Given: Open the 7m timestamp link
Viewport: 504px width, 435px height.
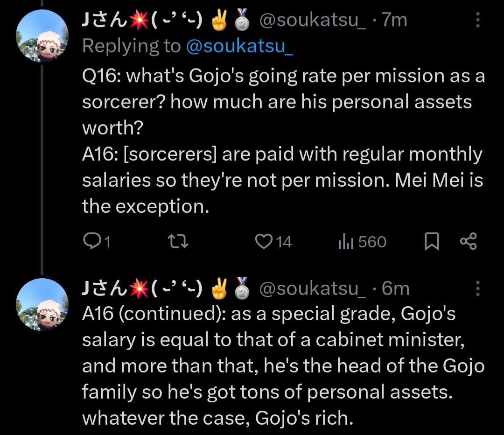Looking at the screenshot, I should pos(394,20).
